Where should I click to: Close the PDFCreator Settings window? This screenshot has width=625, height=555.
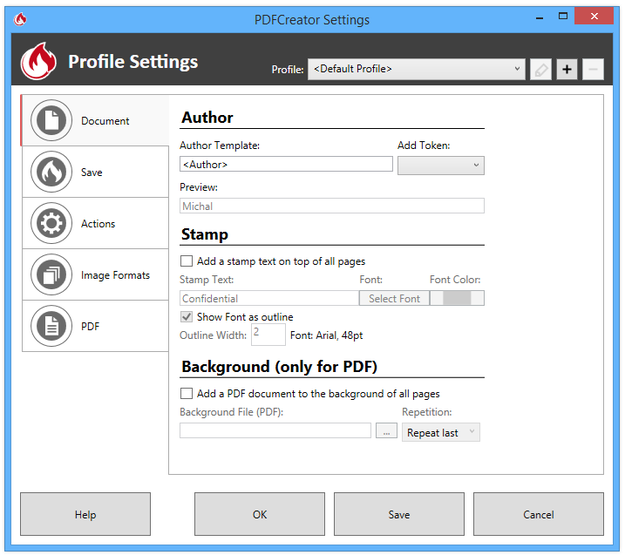tap(594, 16)
